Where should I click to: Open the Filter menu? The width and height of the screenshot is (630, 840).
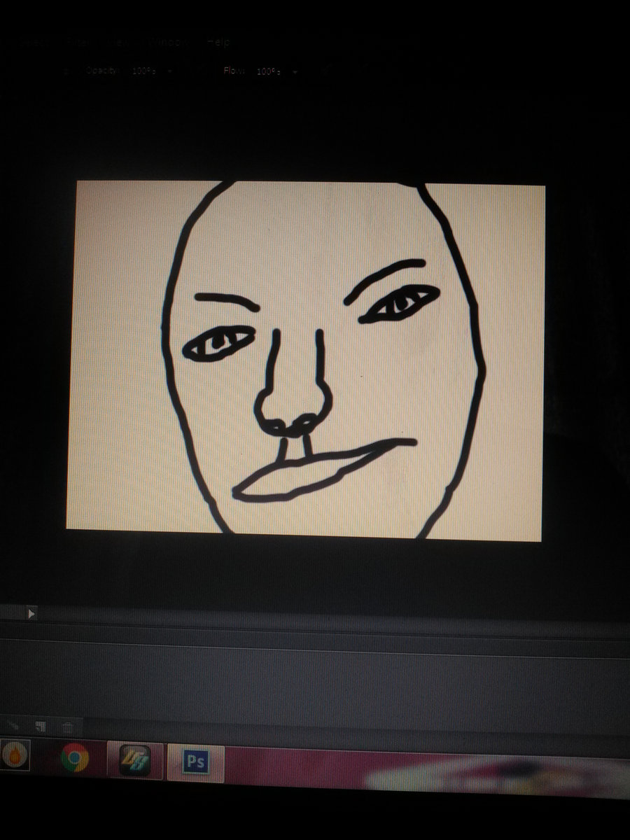(x=77, y=42)
